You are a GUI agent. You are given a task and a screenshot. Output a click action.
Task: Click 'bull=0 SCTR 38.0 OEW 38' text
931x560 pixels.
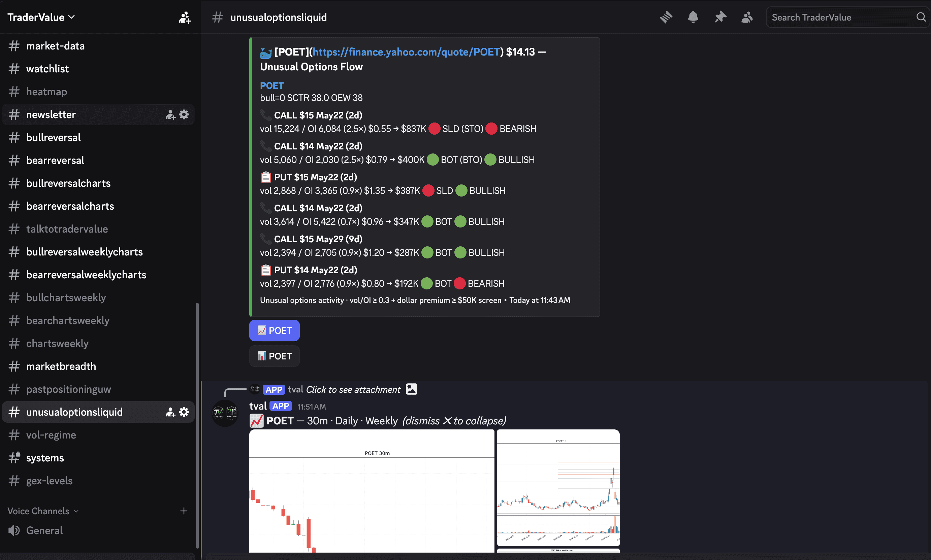tap(311, 98)
